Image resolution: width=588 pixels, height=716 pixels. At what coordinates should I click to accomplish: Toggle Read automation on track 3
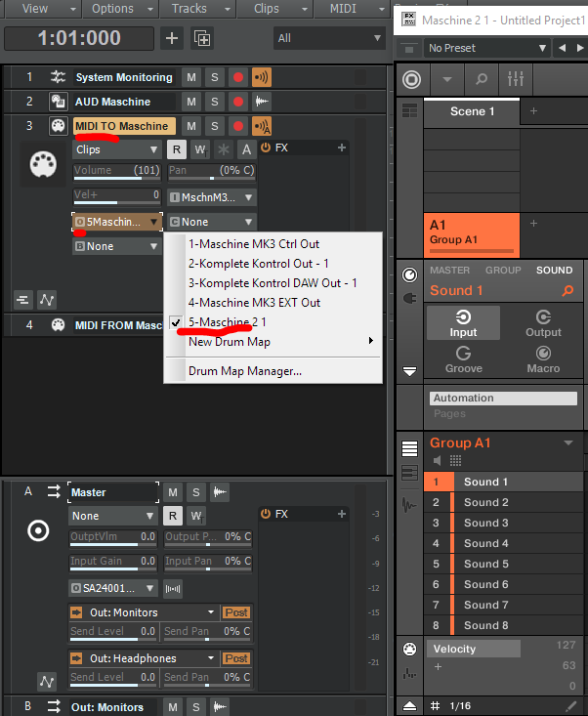pos(177,149)
